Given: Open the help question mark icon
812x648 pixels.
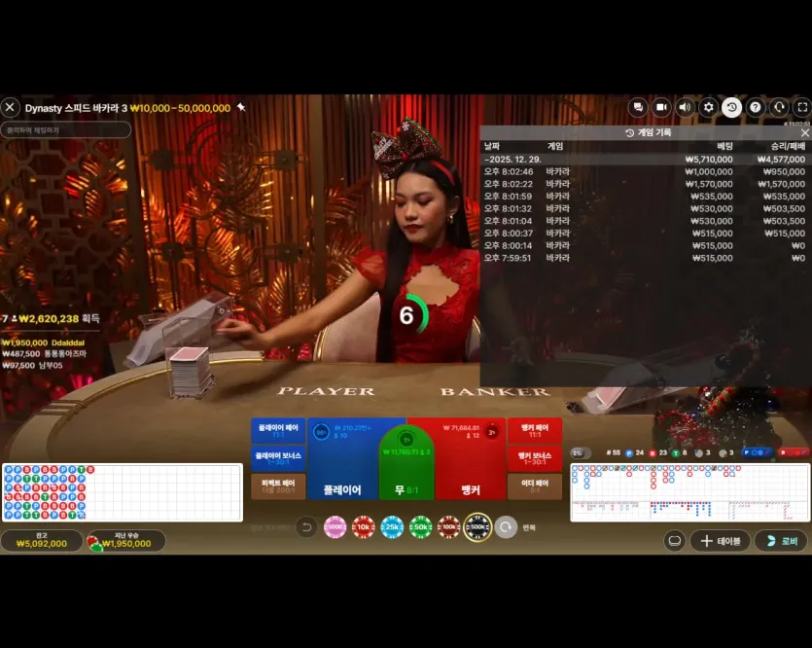Looking at the screenshot, I should 756,107.
